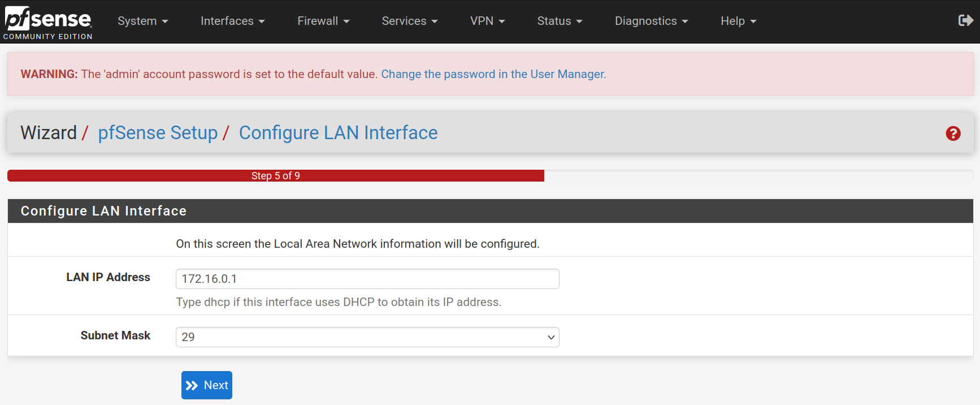Expand the Diagnostics menu
Image resolution: width=980 pixels, height=405 pixels.
[651, 21]
